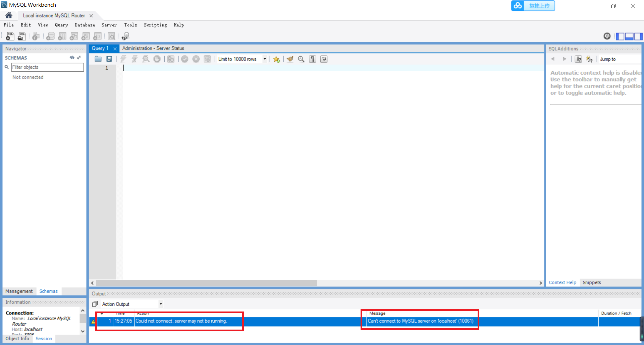Viewport: 644px width, 345px height.
Task: Toggle automatic context help in SQL Additions
Action: click(590, 59)
